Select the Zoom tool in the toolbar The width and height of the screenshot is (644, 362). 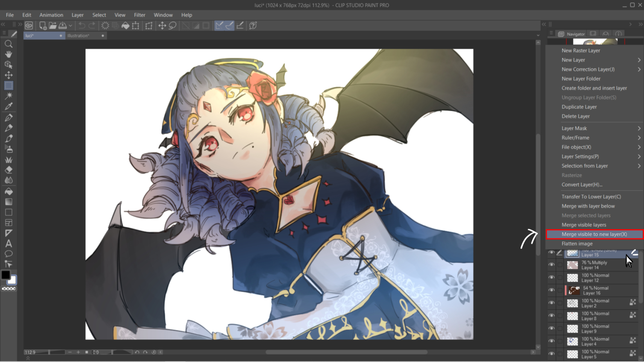click(9, 44)
